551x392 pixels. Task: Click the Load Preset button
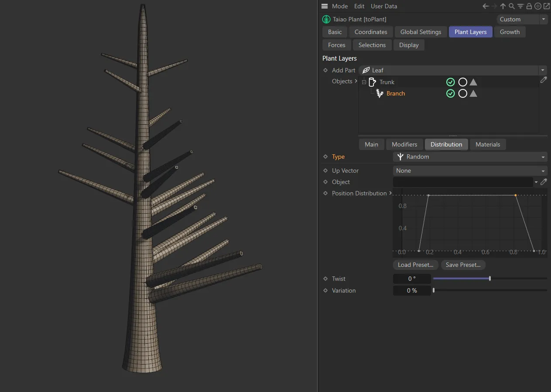415,265
